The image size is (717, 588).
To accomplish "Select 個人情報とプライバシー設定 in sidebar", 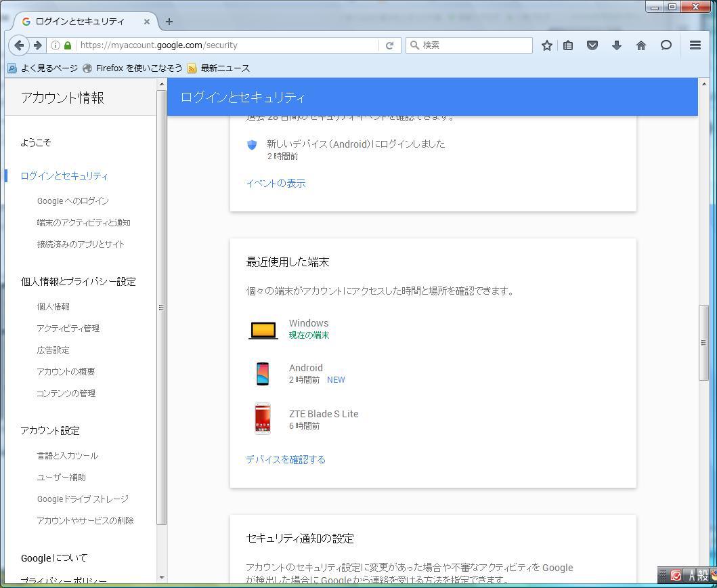I will pos(78,281).
